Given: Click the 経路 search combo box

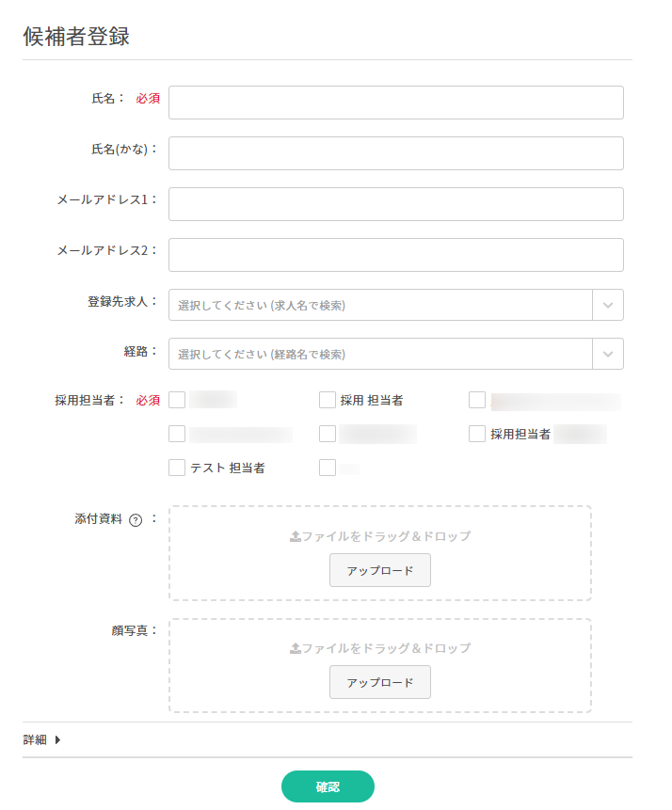Looking at the screenshot, I should (x=380, y=355).
